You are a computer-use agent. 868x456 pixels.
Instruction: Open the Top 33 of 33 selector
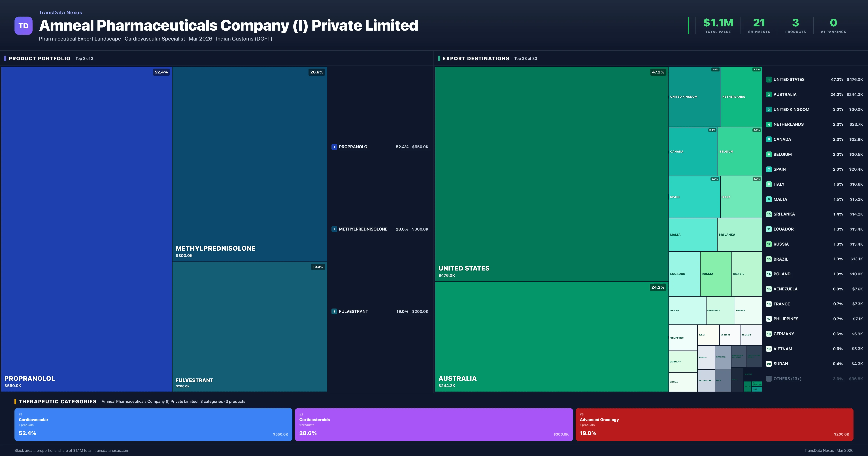(x=526, y=58)
